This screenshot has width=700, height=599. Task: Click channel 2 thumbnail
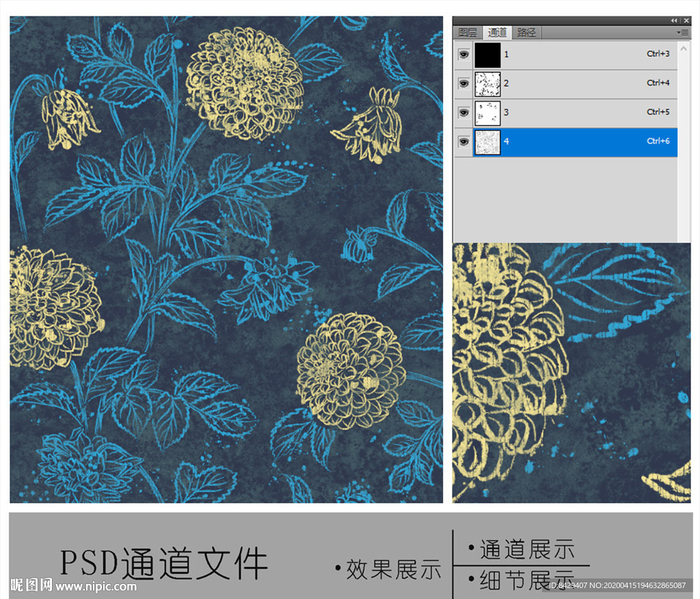click(487, 83)
